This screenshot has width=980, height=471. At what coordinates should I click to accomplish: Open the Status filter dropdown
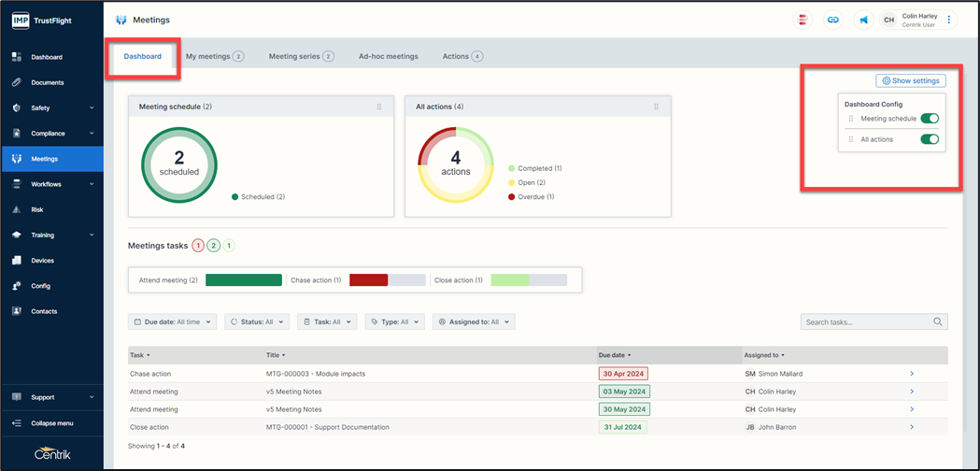257,321
